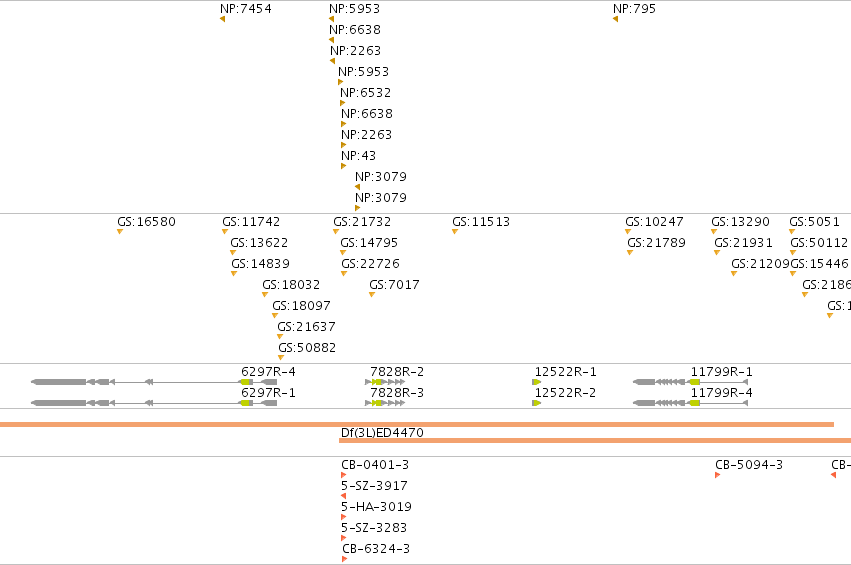
Task: Click the insertion marker for GS:21732
Action: tap(336, 232)
